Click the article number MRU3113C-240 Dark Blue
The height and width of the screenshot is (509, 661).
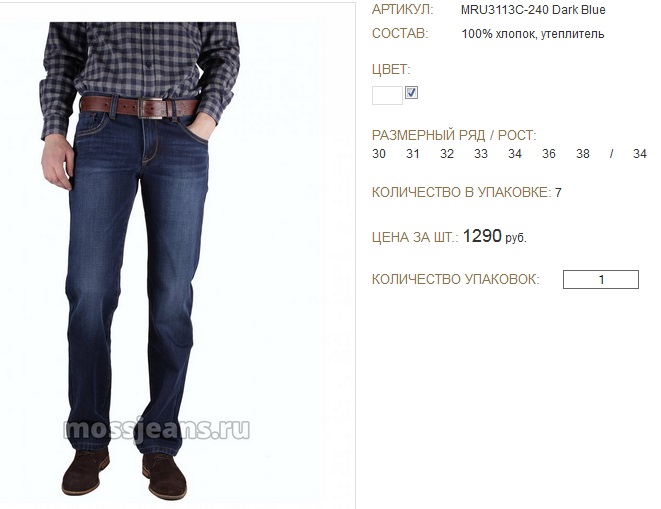click(533, 10)
